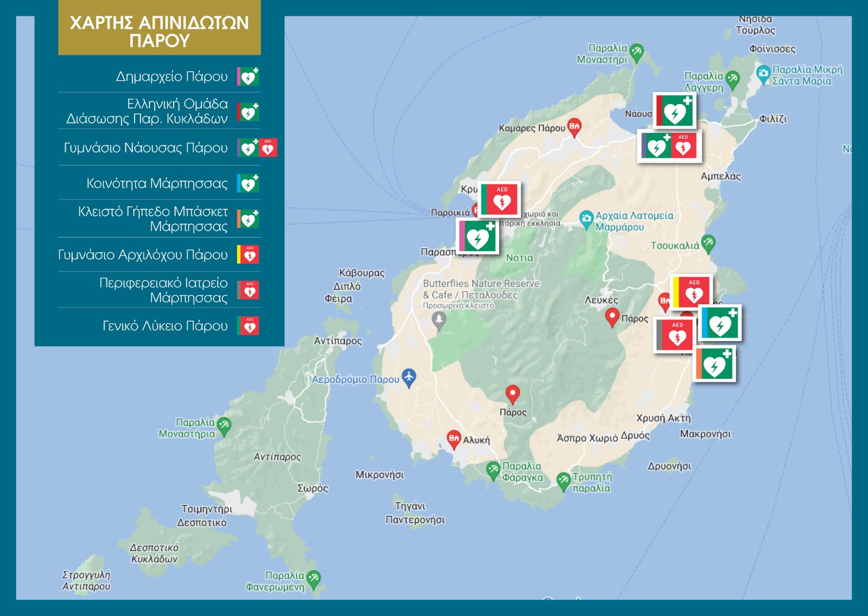
Task: Click the Παραλία Φάραγκα beach icon
Action: [x=493, y=470]
